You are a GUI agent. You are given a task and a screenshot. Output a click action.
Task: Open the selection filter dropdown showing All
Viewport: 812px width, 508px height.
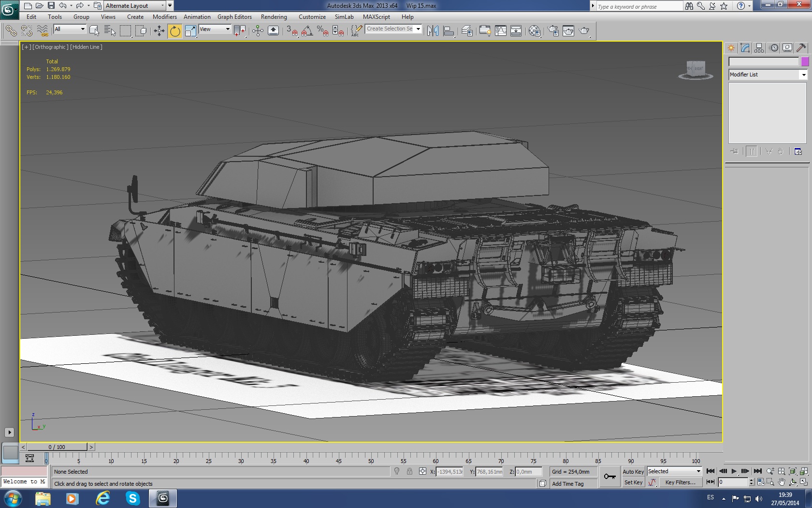click(70, 29)
